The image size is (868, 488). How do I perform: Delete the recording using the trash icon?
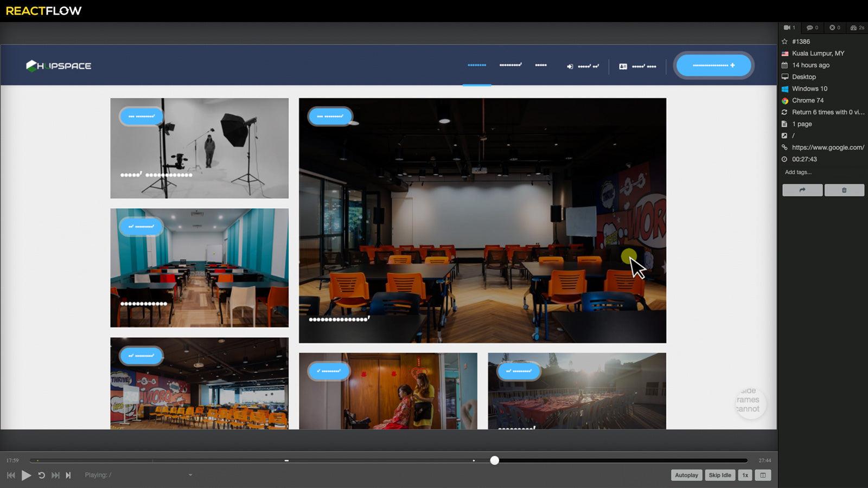pyautogui.click(x=844, y=190)
